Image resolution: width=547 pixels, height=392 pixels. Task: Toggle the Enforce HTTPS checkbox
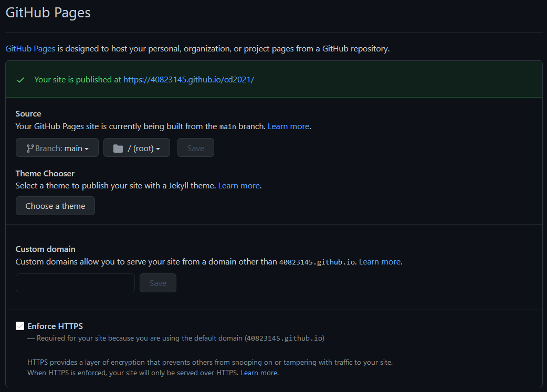20,326
